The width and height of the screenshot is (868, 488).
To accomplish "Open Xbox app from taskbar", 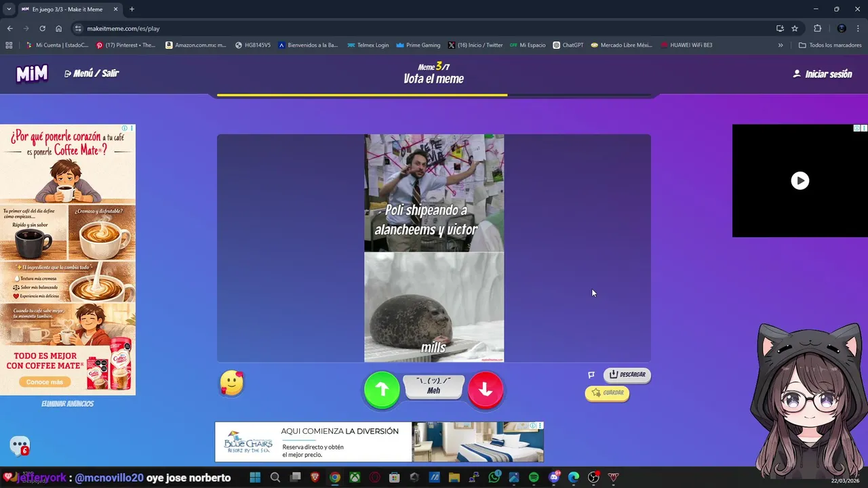I will (355, 478).
